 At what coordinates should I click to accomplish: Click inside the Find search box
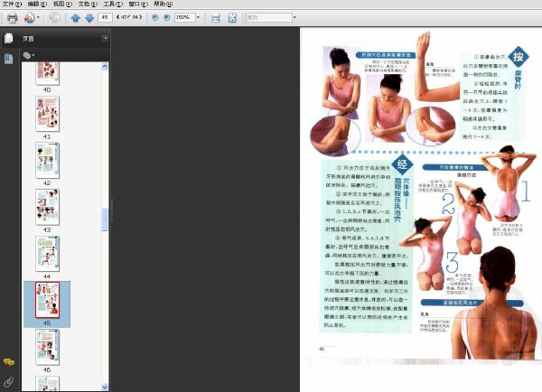pyautogui.click(x=269, y=17)
